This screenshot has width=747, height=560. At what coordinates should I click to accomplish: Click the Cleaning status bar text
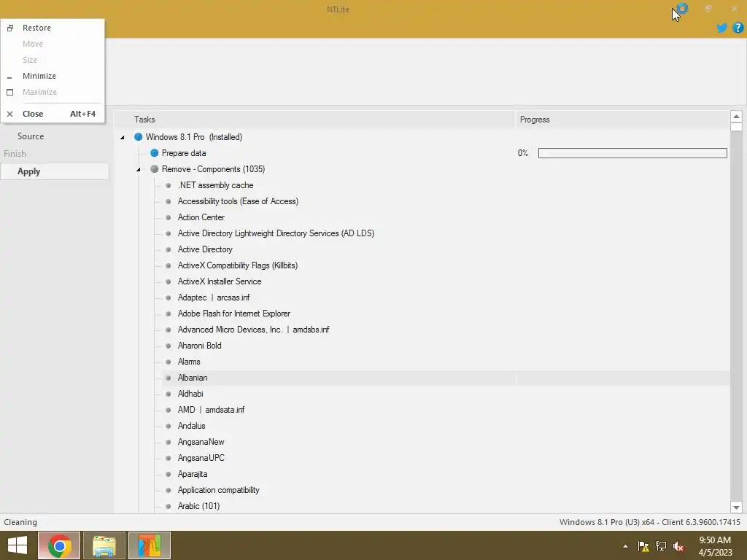20,522
